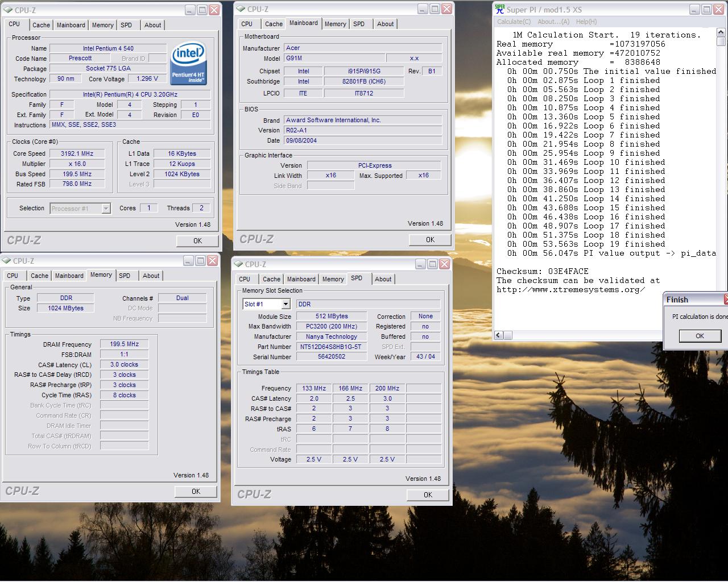Click OK in the Mainboard window
The image size is (728, 582).
(x=430, y=239)
